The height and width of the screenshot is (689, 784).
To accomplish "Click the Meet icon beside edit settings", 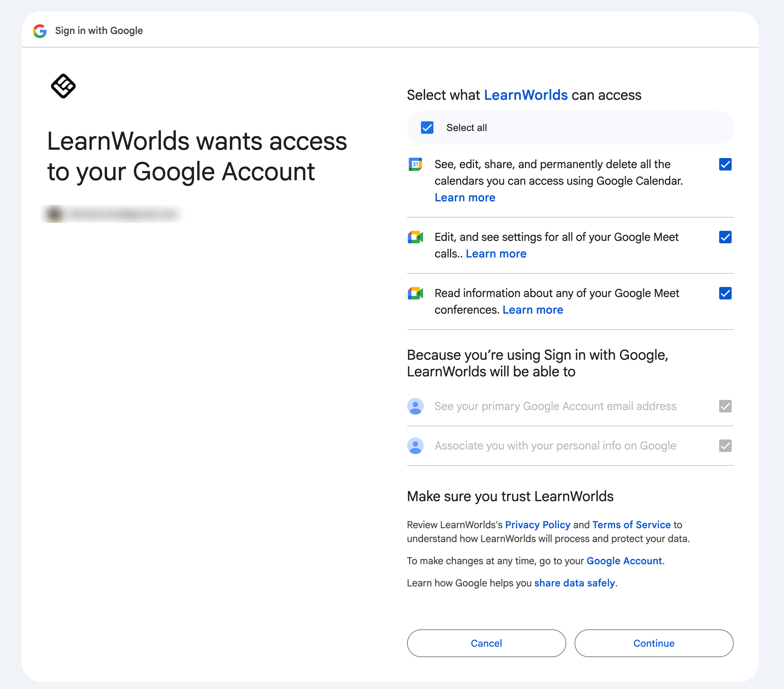I will [415, 237].
